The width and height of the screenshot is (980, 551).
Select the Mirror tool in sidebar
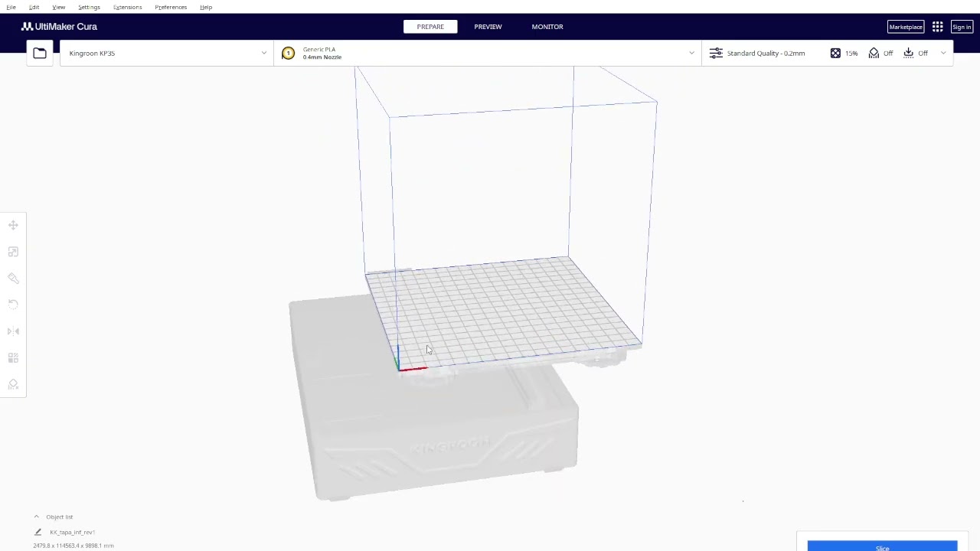pyautogui.click(x=13, y=331)
